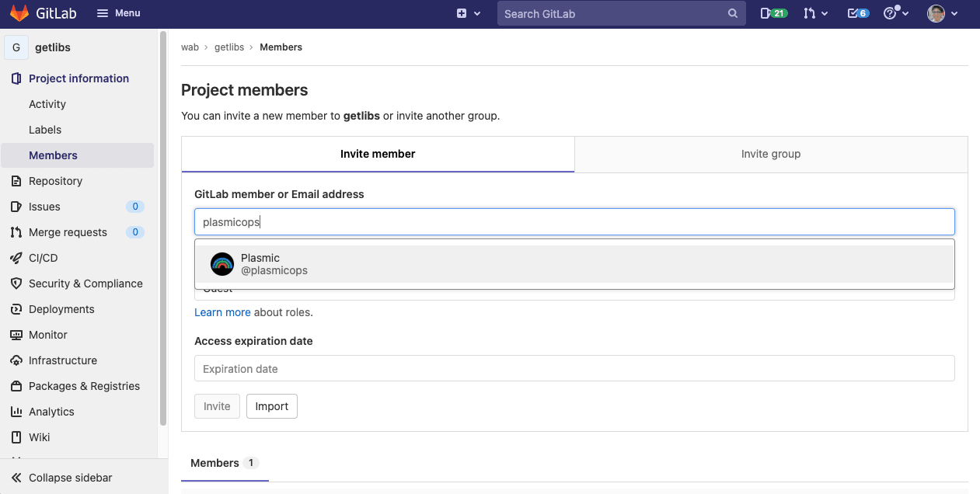
Task: Open the to-do list icon with 6
Action: (857, 13)
